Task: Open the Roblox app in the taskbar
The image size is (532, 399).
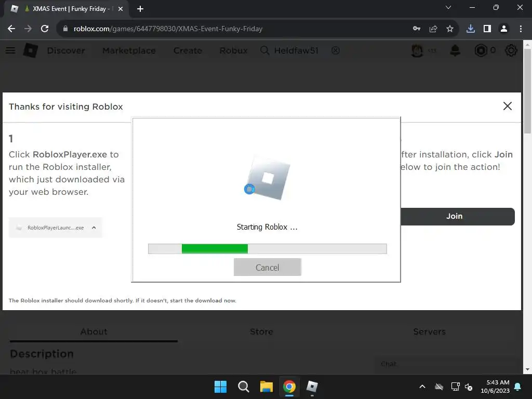Action: coord(312,387)
